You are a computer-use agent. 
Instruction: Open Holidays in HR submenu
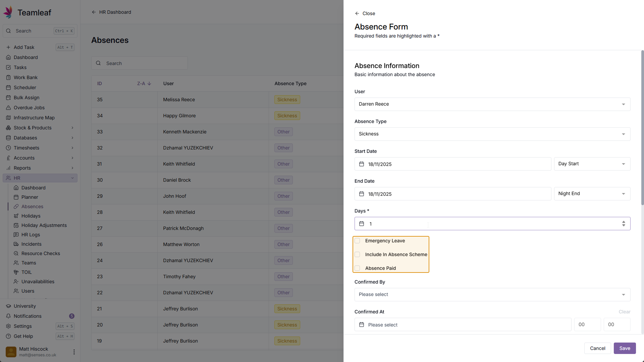(31, 216)
